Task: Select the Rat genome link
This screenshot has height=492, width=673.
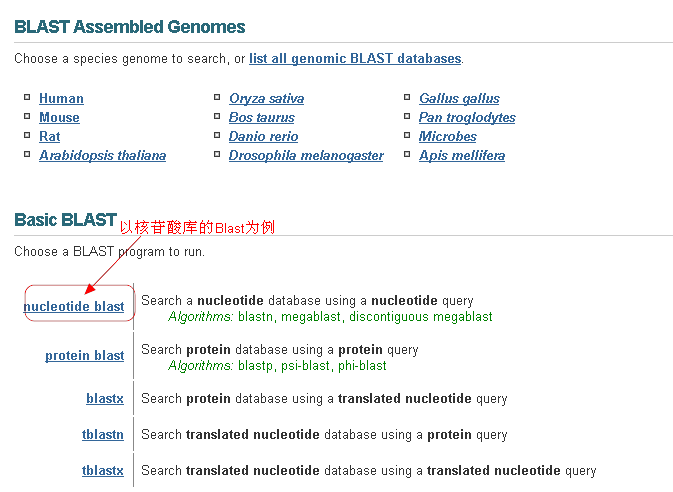Action: 50,137
